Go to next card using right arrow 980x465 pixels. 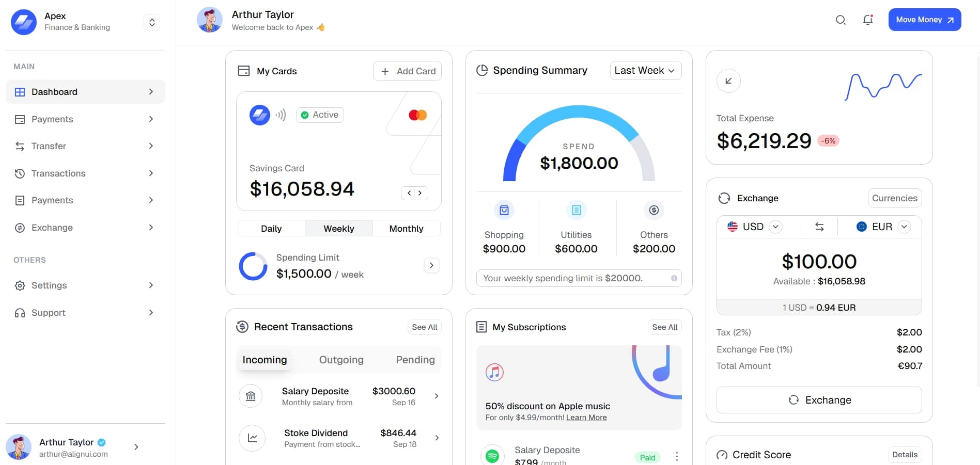tap(421, 193)
